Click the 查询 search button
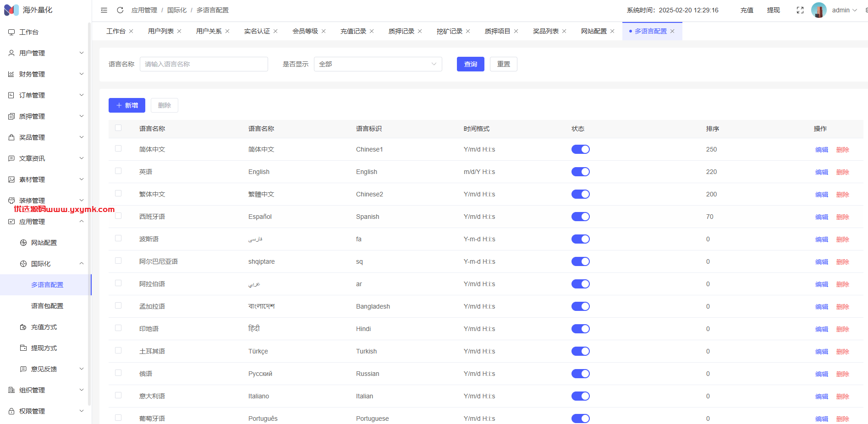The width and height of the screenshot is (868, 424). coord(471,64)
